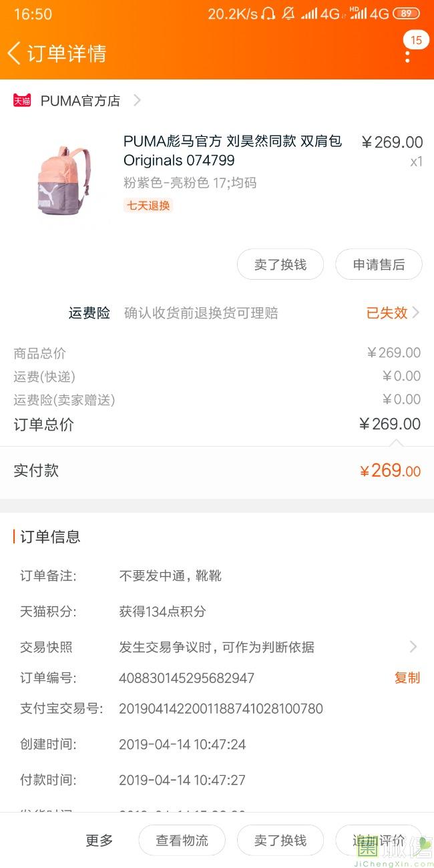
Task: Tap the 追加评价 button
Action: click(x=379, y=841)
